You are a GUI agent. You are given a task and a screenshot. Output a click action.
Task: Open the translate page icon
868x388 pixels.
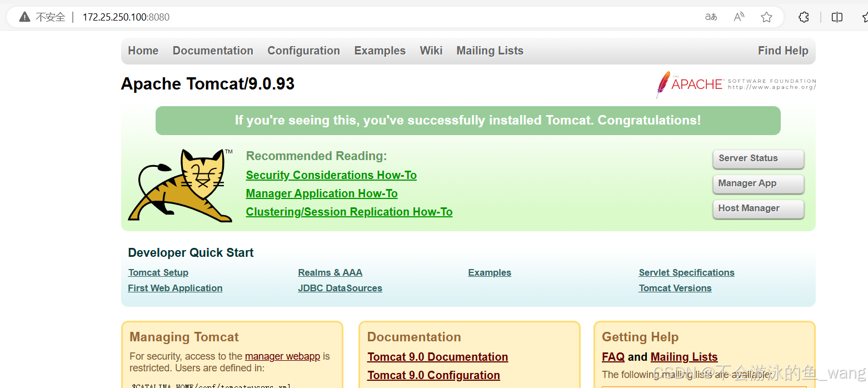click(x=711, y=17)
